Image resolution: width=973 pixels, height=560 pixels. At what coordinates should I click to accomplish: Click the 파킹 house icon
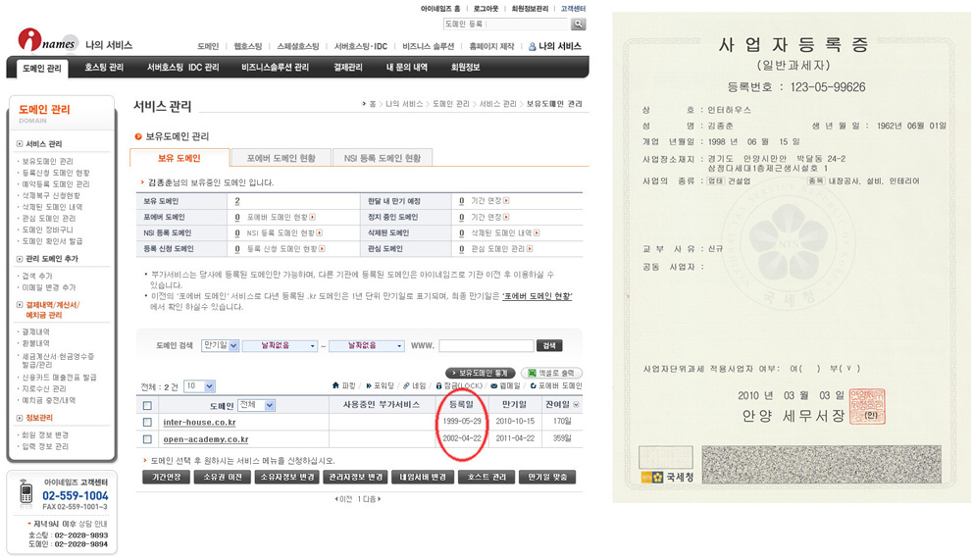[335, 386]
